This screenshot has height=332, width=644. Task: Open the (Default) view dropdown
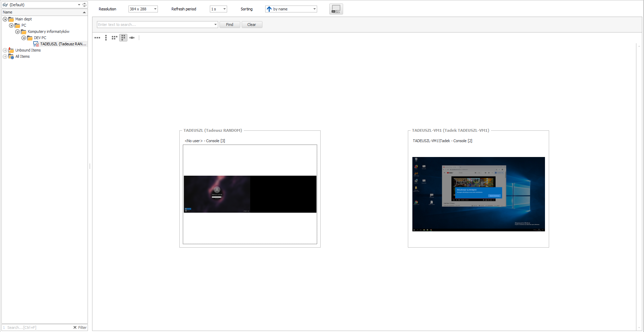coord(79,5)
